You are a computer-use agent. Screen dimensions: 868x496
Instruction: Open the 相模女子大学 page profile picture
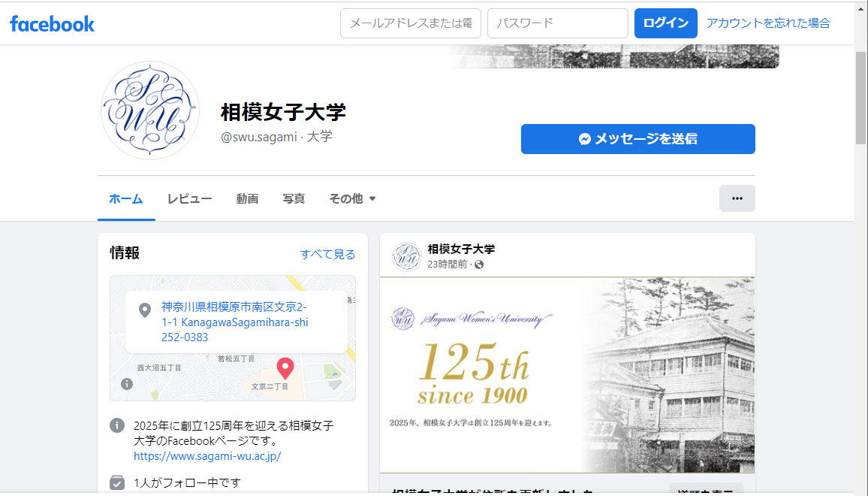150,110
